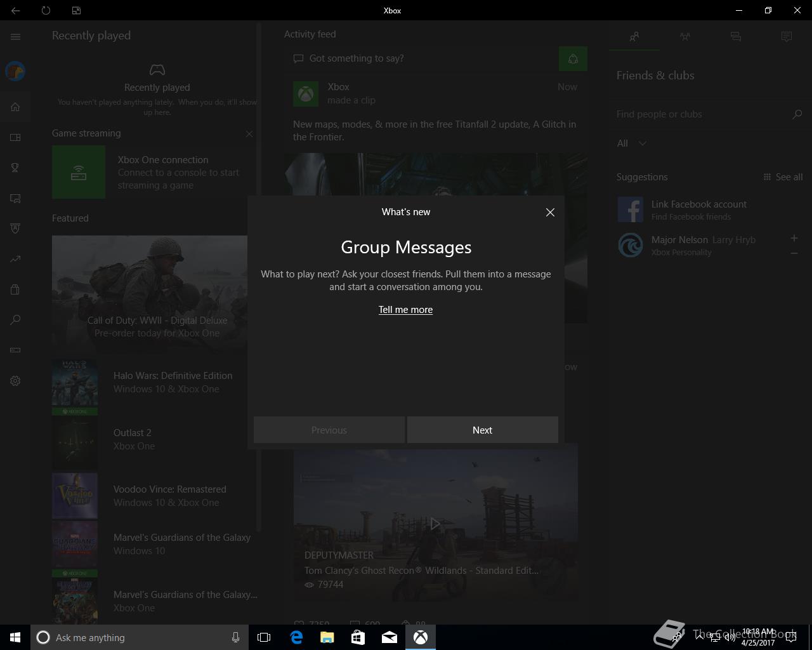Click the Previous button
This screenshot has width=812, height=650.
[329, 430]
